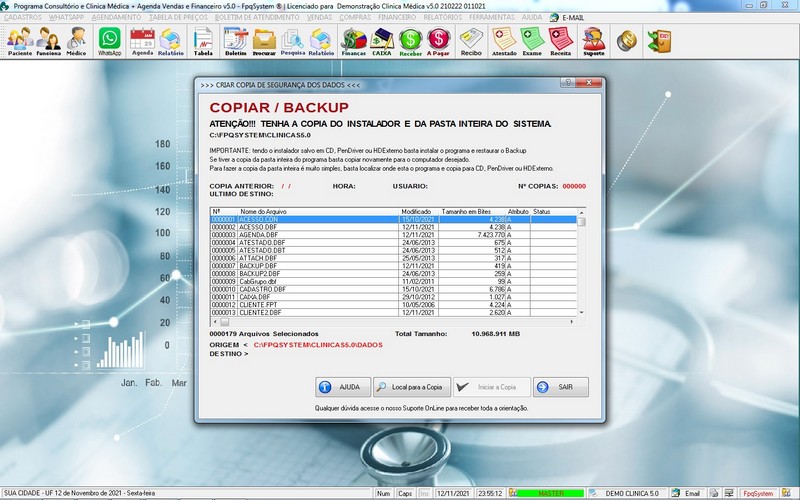Click the Modificado column header
This screenshot has height=500, width=800.
pyautogui.click(x=418, y=212)
